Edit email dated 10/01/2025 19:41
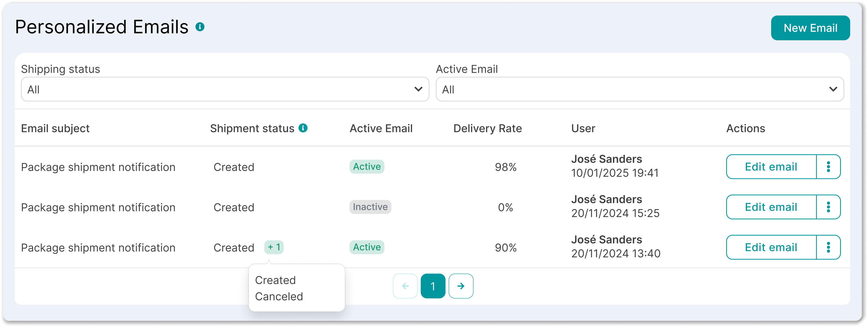The image size is (868, 327). click(x=771, y=167)
